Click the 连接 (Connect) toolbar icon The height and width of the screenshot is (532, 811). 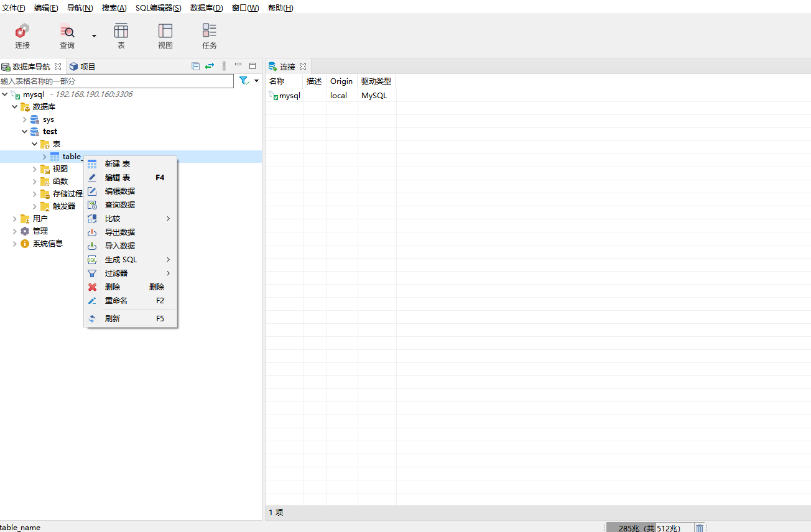click(22, 36)
